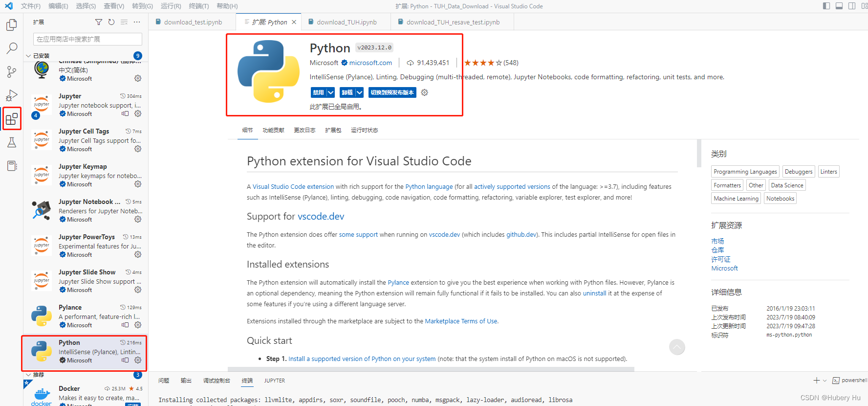Open Run and Debug view

click(x=12, y=95)
